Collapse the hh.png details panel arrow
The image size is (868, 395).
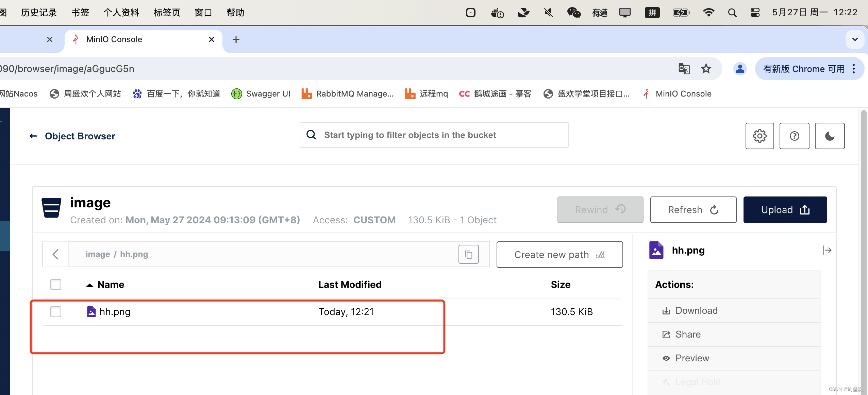click(827, 250)
